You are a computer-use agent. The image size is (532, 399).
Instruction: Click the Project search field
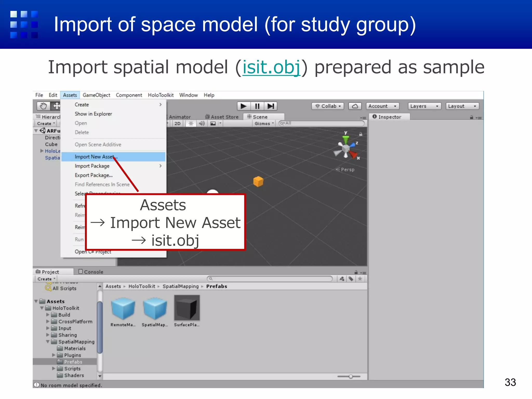point(270,279)
